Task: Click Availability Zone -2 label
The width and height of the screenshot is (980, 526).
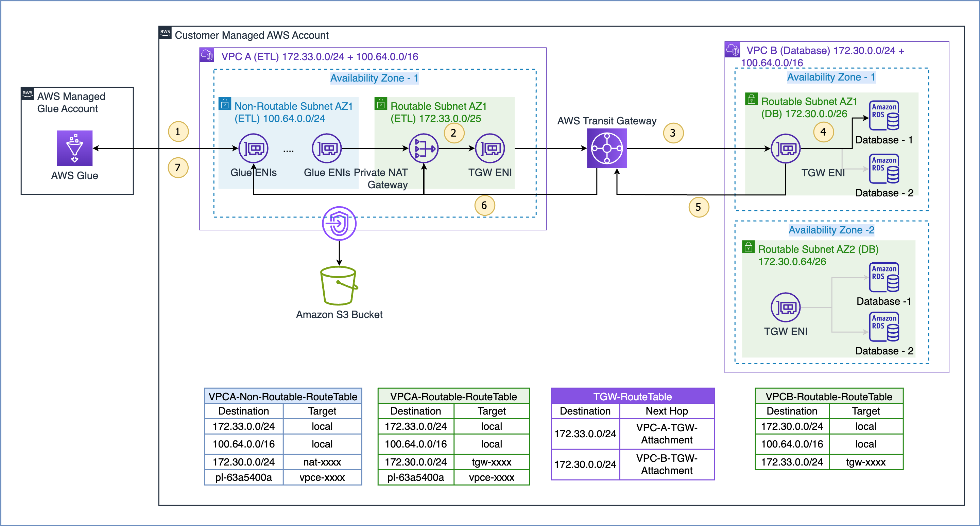Action: click(831, 230)
